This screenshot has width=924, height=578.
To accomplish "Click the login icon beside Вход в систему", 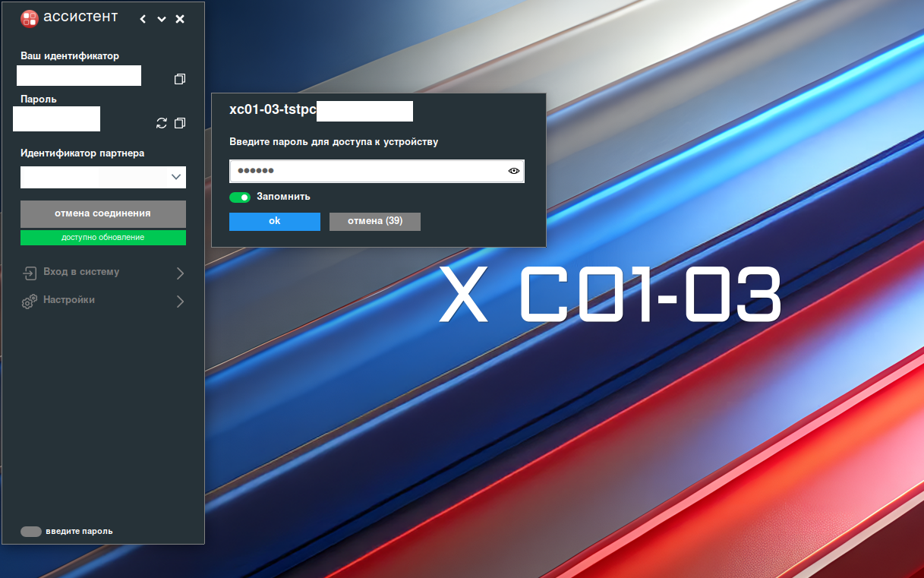I will point(29,273).
